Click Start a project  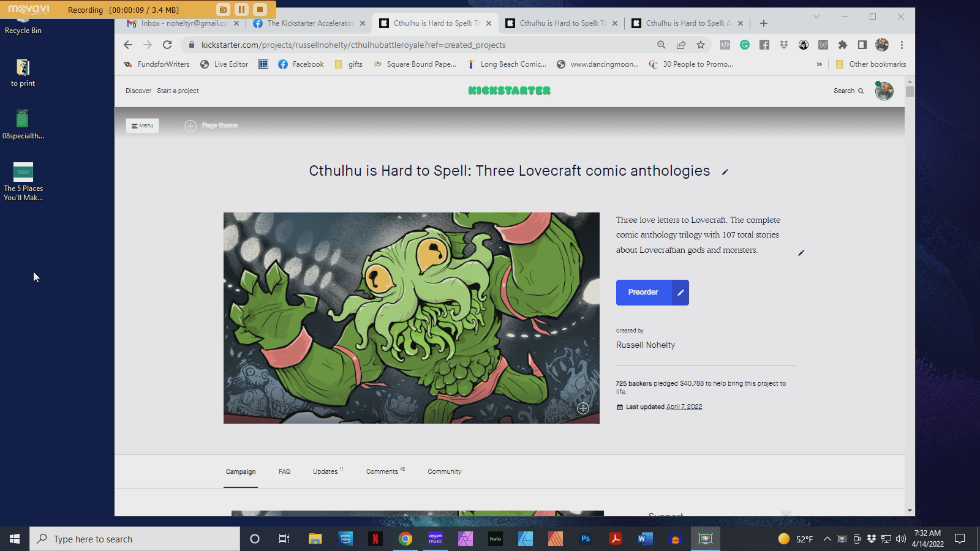pos(178,91)
